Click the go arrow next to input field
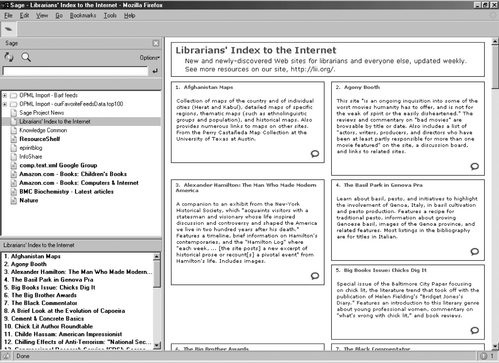 coord(155,71)
